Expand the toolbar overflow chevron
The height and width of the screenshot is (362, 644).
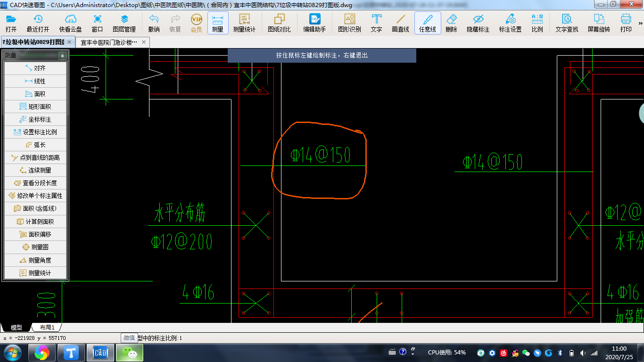pos(640,23)
